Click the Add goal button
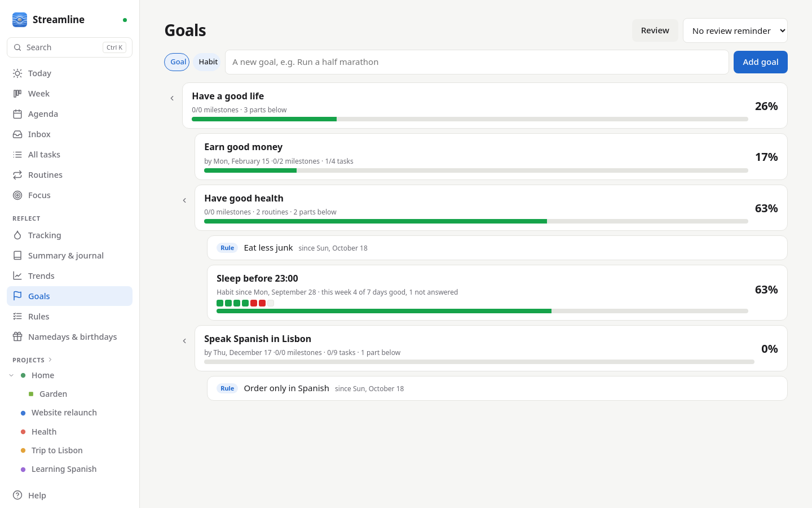Screen dimensions: 812x508 [x=760, y=62]
